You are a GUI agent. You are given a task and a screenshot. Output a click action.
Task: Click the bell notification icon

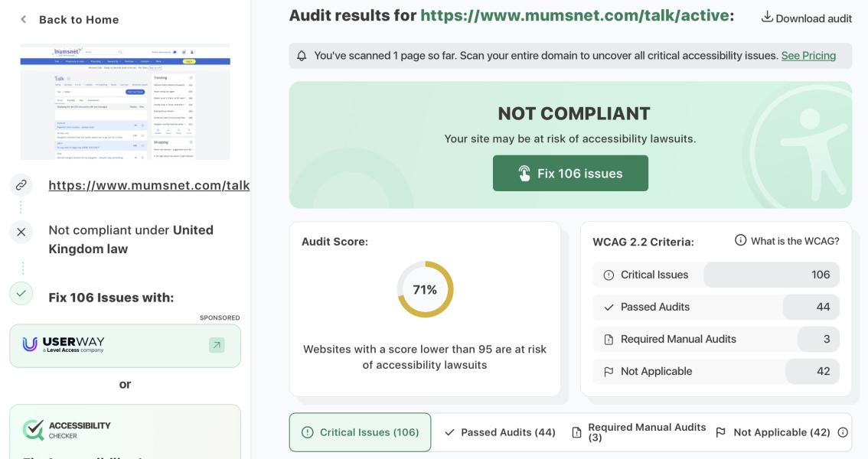pos(302,54)
